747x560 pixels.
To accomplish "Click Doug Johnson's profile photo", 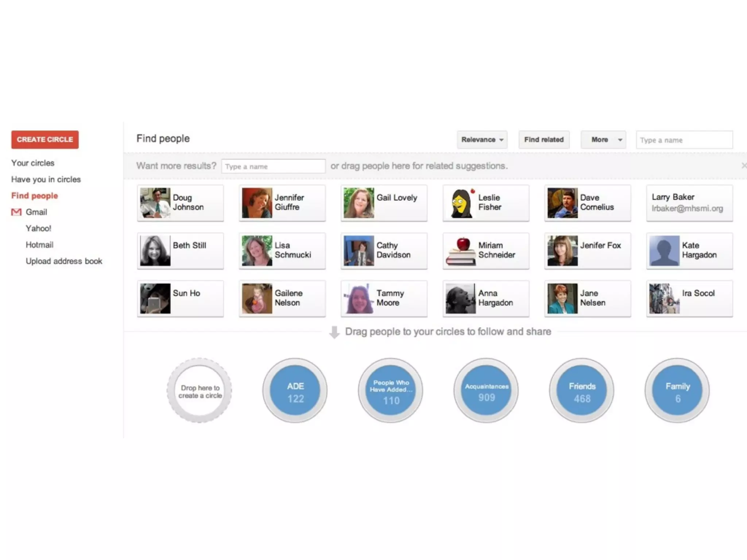I will (155, 203).
